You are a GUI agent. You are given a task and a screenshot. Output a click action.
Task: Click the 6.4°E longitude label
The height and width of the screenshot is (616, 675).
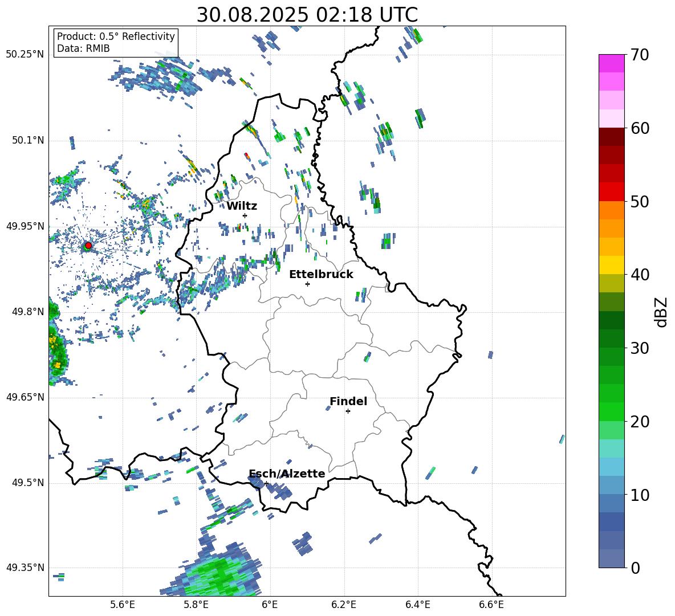pyautogui.click(x=417, y=605)
